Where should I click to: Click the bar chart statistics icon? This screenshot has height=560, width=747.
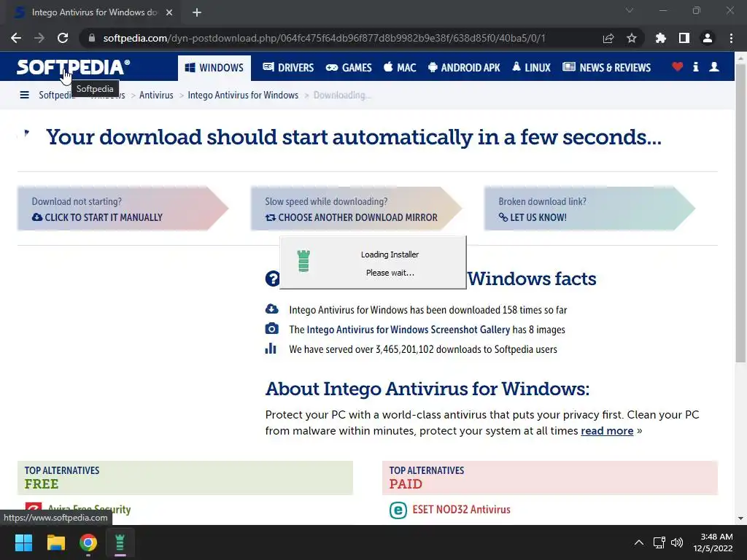271,349
